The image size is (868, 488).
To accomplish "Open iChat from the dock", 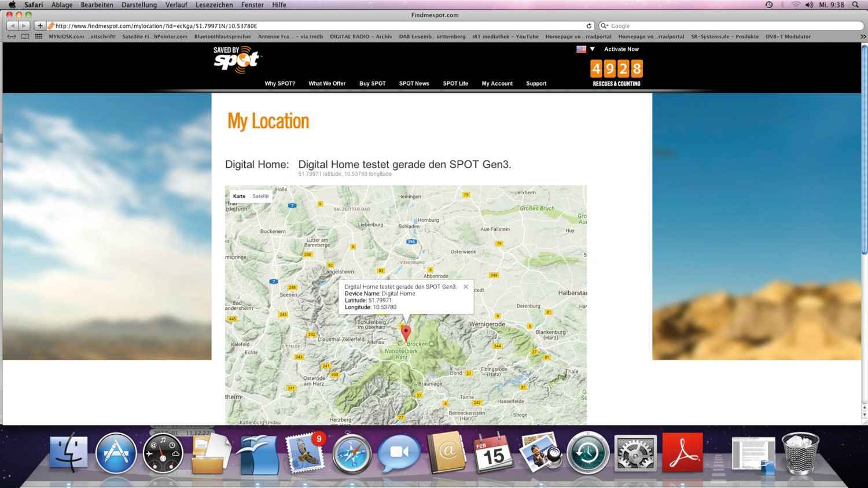I will 399,453.
